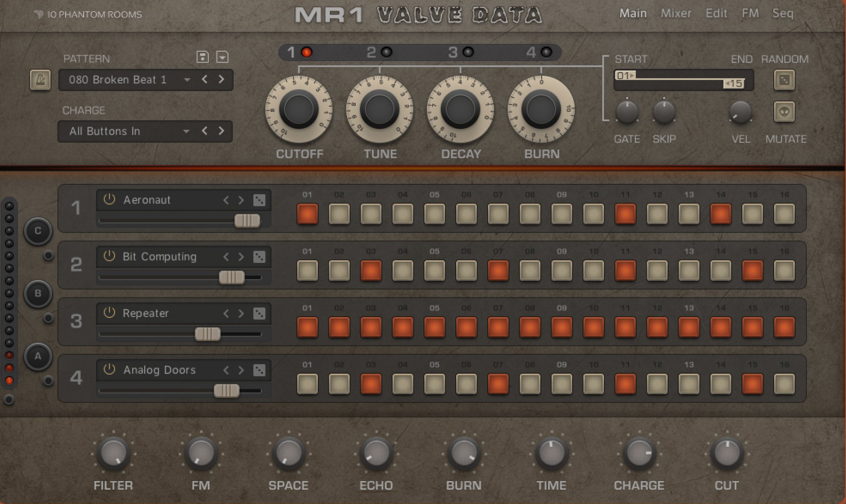Image resolution: width=846 pixels, height=504 pixels.
Task: Click the SKIP knob
Action: coord(664,112)
